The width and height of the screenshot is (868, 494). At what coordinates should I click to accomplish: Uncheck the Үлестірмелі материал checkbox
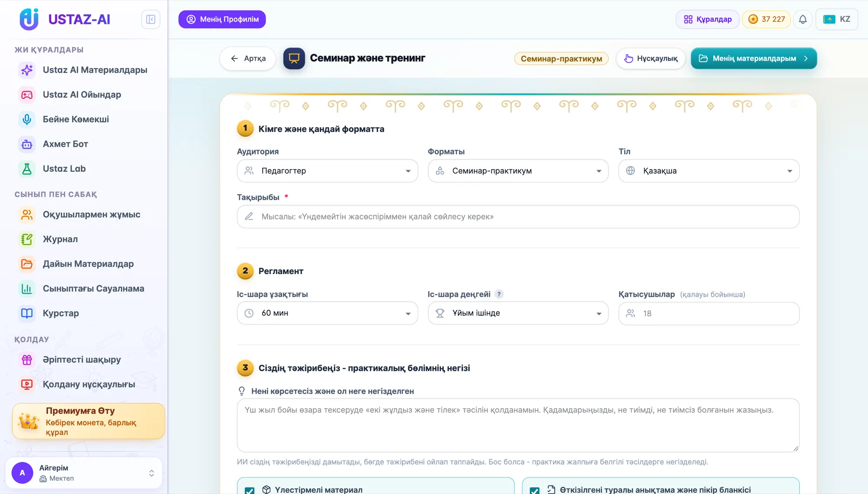[x=250, y=490]
